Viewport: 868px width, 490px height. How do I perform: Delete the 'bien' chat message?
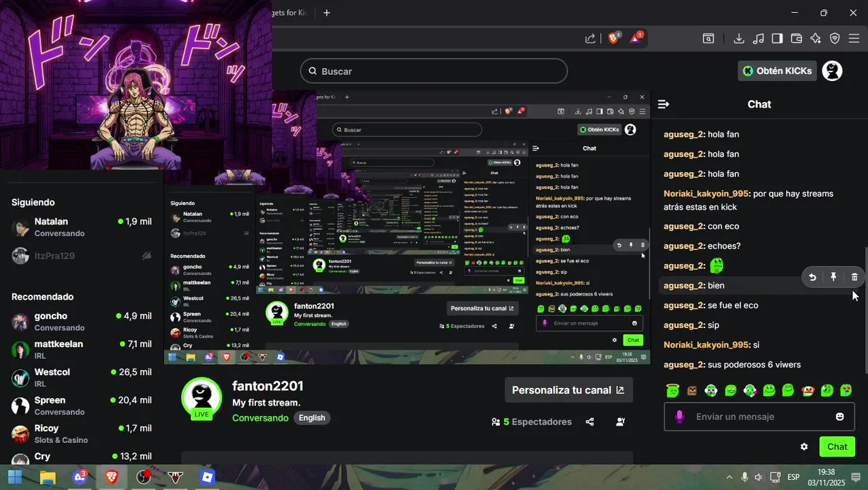tap(854, 277)
